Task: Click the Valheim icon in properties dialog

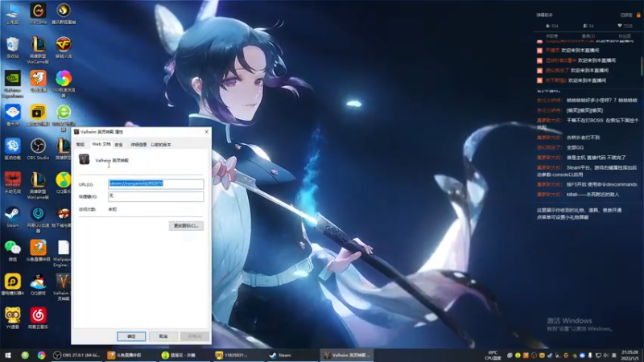Action: point(85,159)
